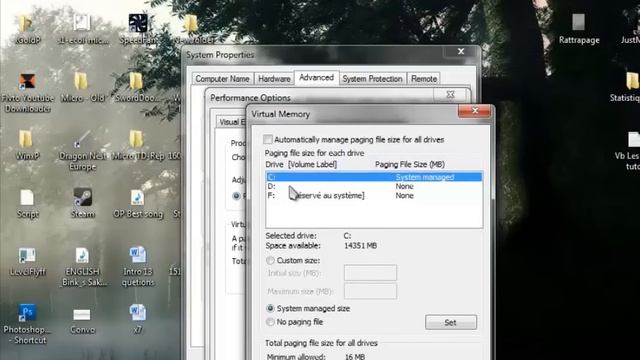The image size is (640, 360).
Task: Close the System Properties window
Action: (x=461, y=51)
